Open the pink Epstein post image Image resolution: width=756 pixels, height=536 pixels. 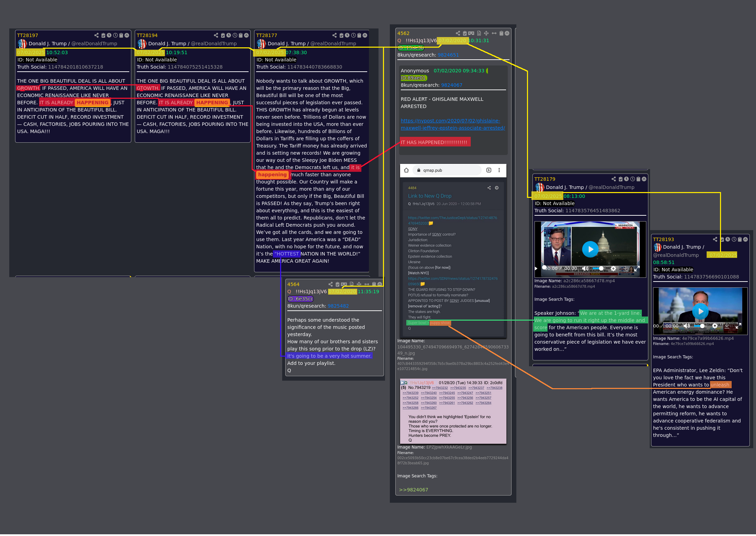(453, 411)
